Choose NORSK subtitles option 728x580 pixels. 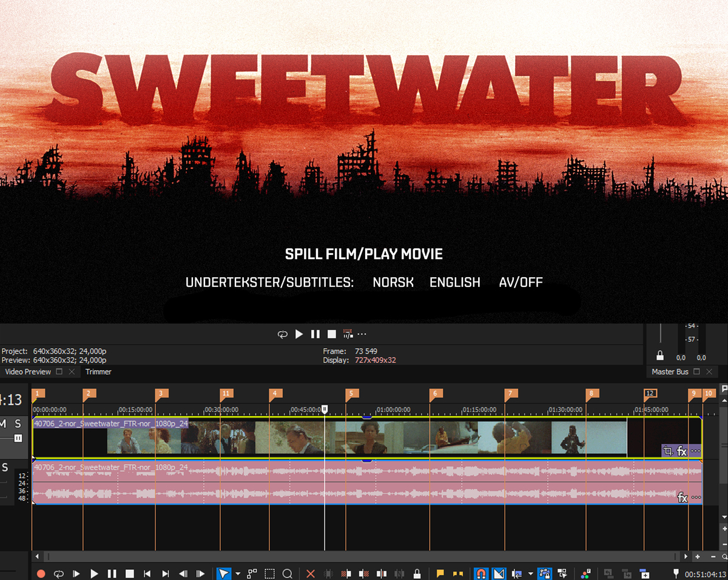[x=393, y=282]
